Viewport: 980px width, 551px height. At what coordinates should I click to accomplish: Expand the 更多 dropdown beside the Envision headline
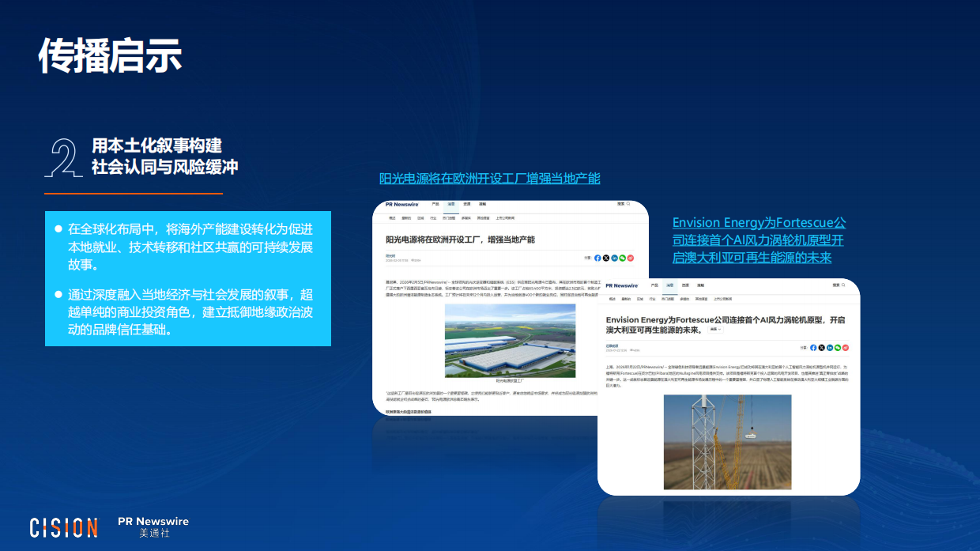point(715,329)
